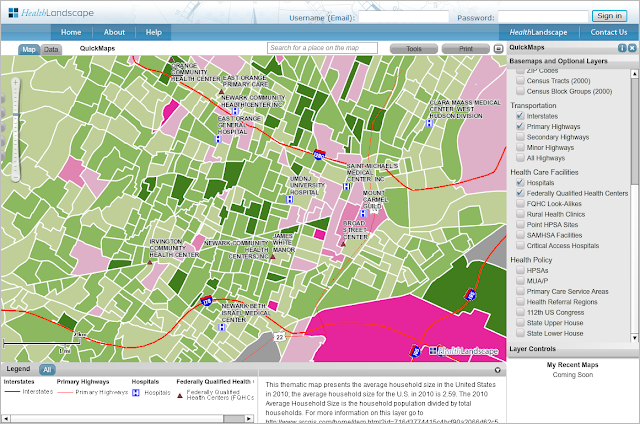The width and height of the screenshot is (640, 424).
Task: Click the East Orange Primary Care FQHC triangle
Action: tap(221, 92)
